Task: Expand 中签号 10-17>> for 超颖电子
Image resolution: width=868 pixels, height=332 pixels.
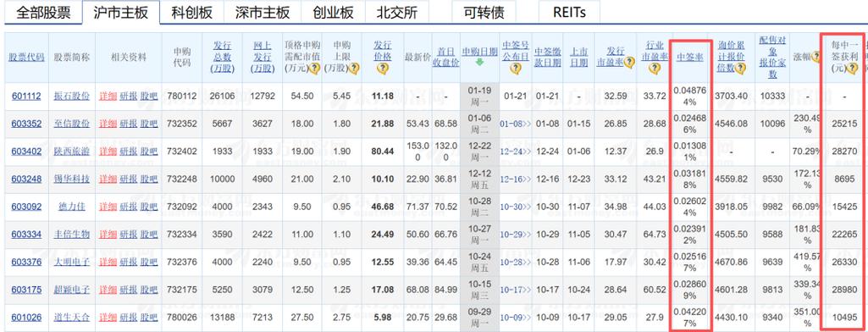Action: (x=516, y=290)
